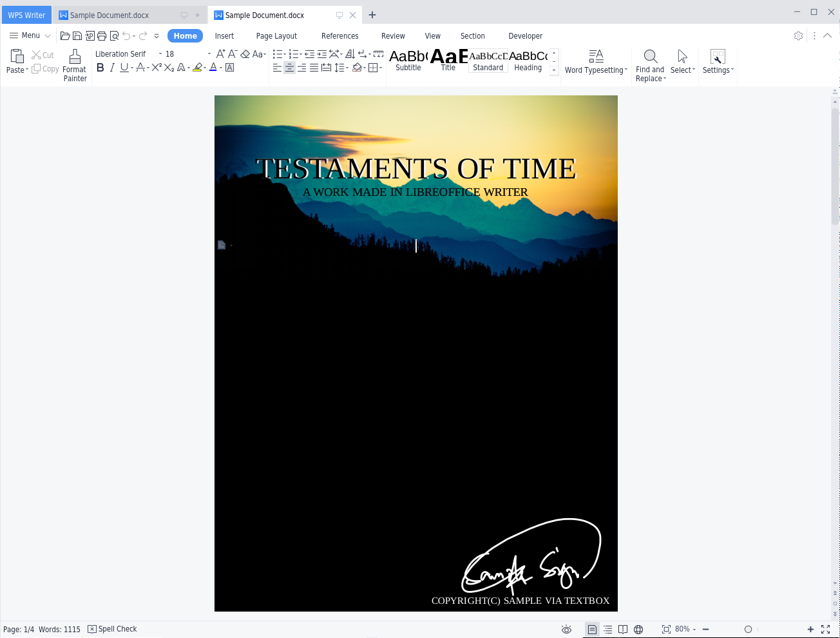Expand the font size dropdown showing 18
The height and width of the screenshot is (638, 840).
209,54
